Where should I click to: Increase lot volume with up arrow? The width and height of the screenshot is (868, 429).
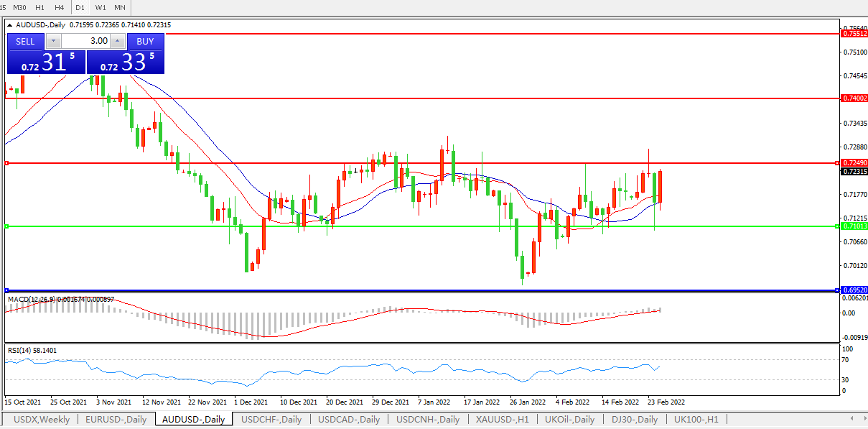118,41
